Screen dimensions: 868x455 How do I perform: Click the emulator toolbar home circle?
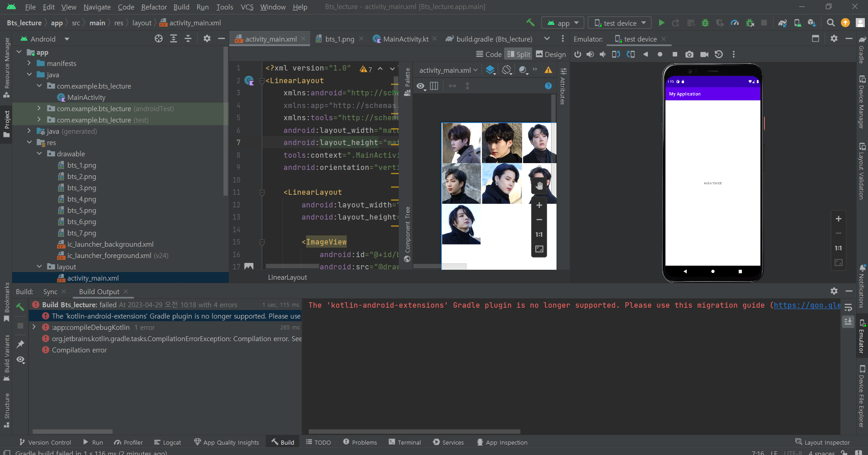coord(660,54)
